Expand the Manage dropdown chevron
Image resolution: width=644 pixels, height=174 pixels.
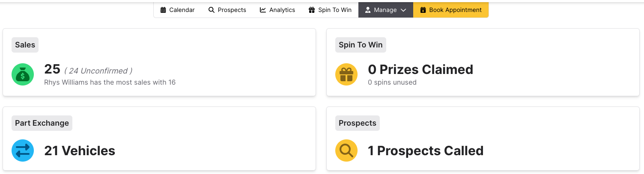[403, 10]
